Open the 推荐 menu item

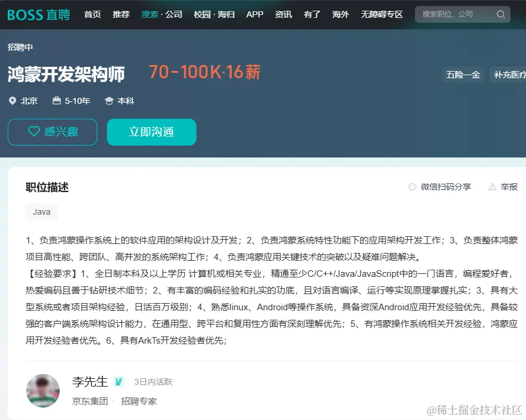(x=121, y=14)
